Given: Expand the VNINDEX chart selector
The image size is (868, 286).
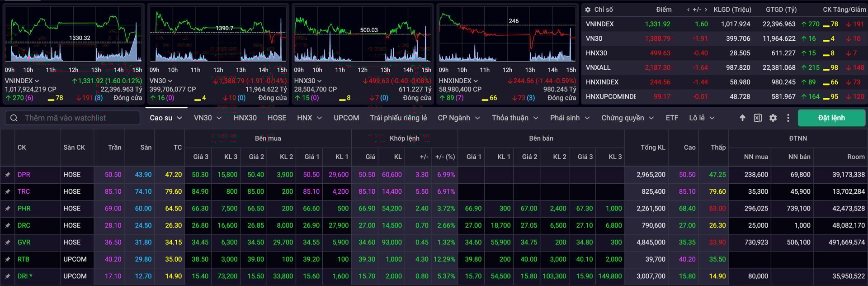Looking at the screenshot, I should click(x=22, y=81).
